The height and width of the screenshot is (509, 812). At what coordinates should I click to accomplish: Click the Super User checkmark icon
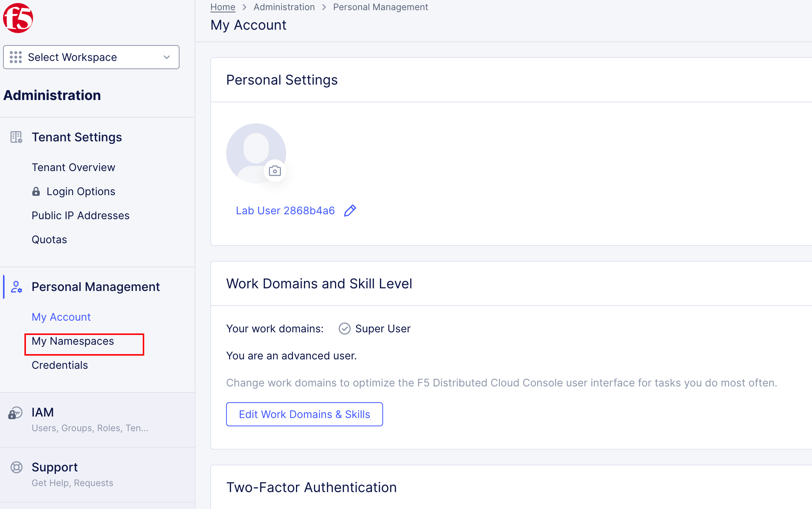[x=344, y=329]
